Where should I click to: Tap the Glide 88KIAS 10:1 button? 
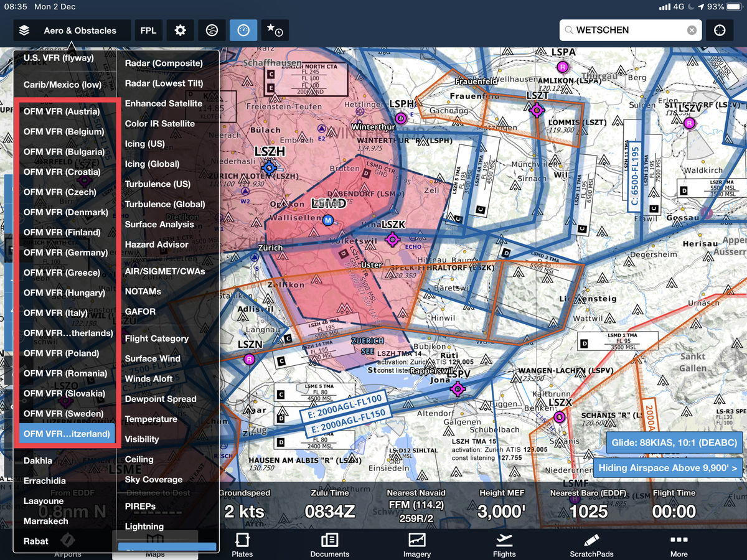coord(674,443)
